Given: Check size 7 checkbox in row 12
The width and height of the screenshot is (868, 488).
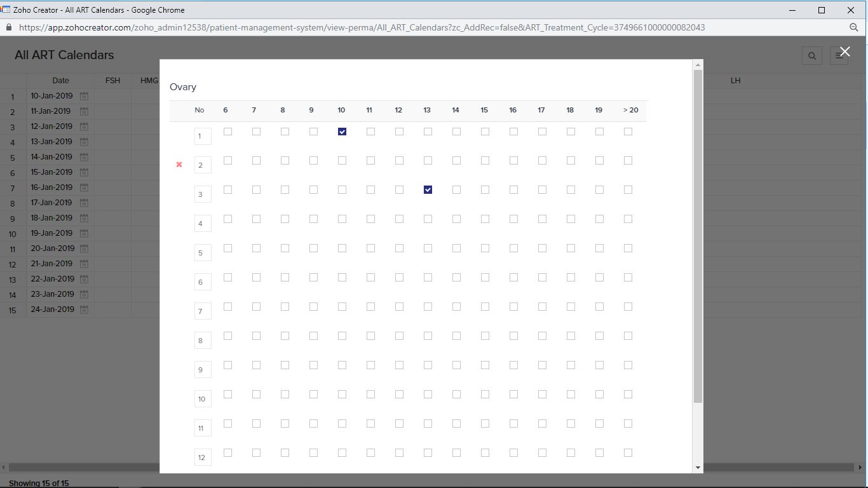Looking at the screenshot, I should pyautogui.click(x=256, y=453).
